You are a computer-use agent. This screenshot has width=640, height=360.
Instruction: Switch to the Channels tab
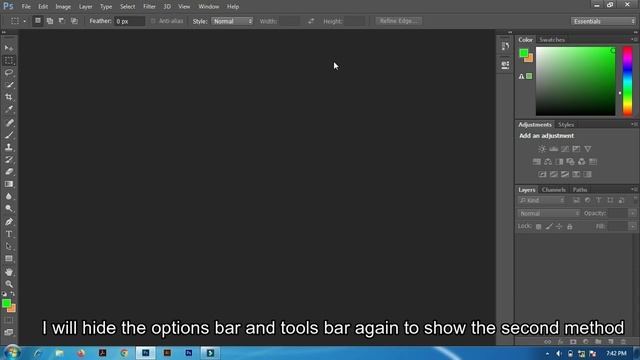click(553, 190)
